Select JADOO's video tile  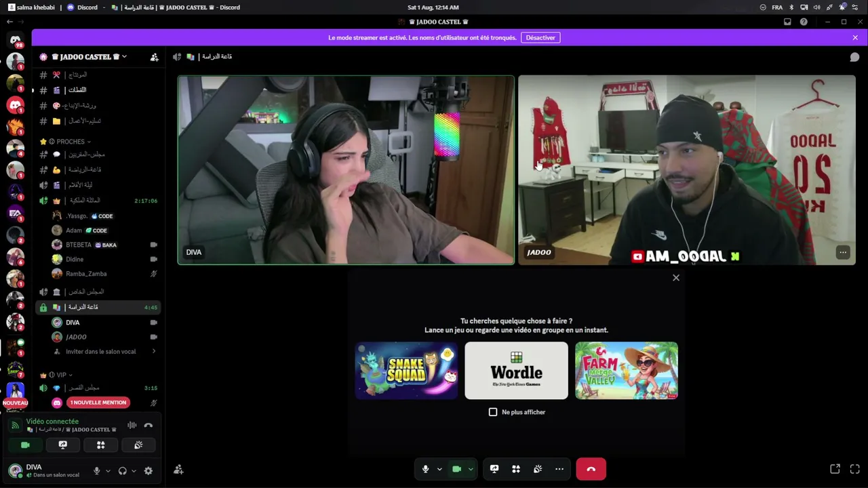pos(687,169)
